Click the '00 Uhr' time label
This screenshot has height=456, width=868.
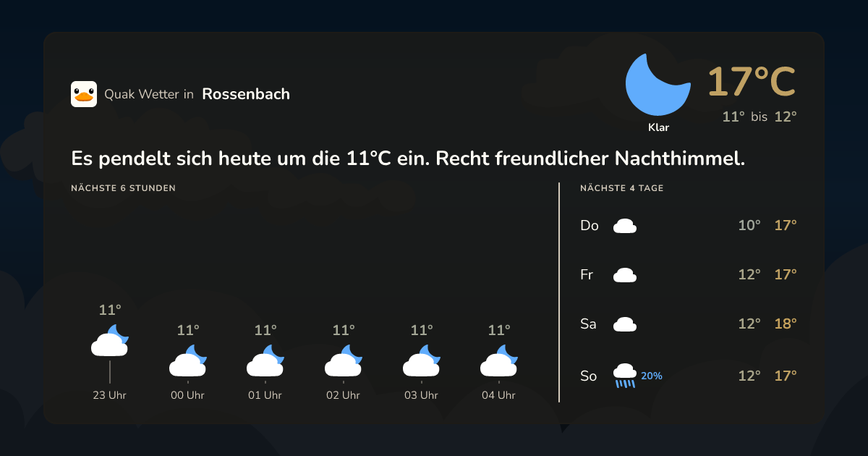click(x=188, y=395)
